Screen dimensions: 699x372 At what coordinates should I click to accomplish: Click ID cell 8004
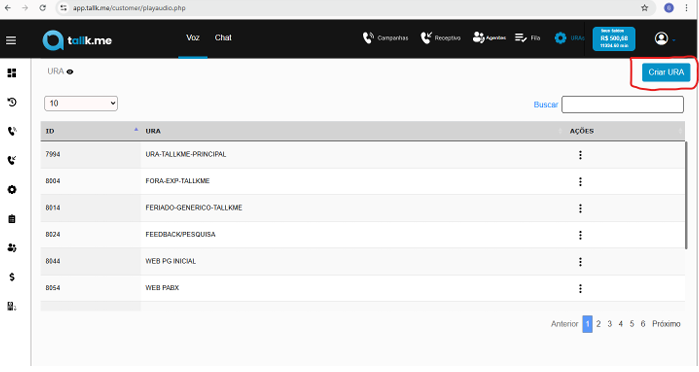click(x=53, y=181)
